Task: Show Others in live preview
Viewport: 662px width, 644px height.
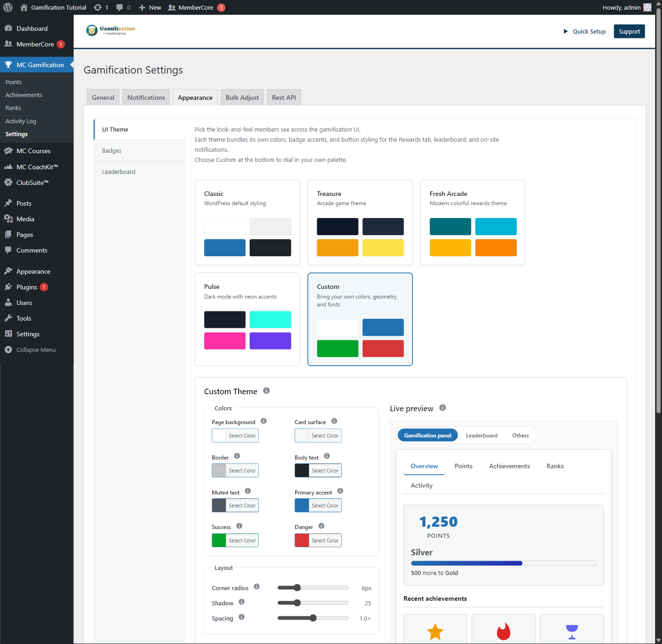Action: pos(520,435)
